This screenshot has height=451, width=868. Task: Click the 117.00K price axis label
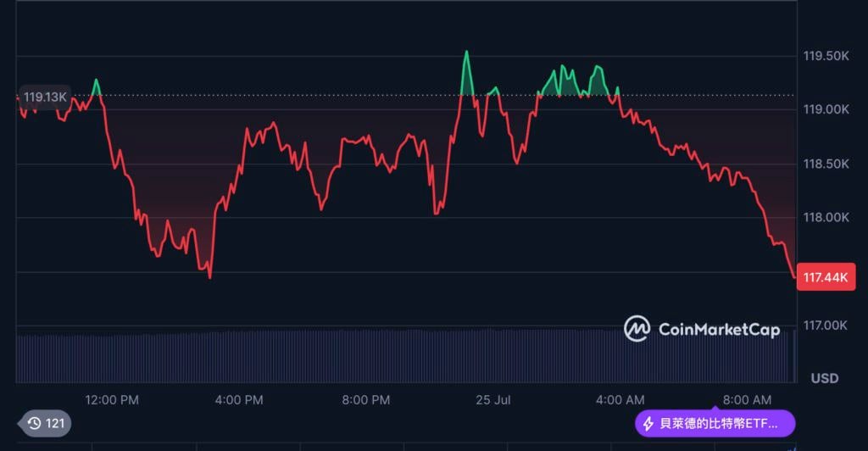826,325
